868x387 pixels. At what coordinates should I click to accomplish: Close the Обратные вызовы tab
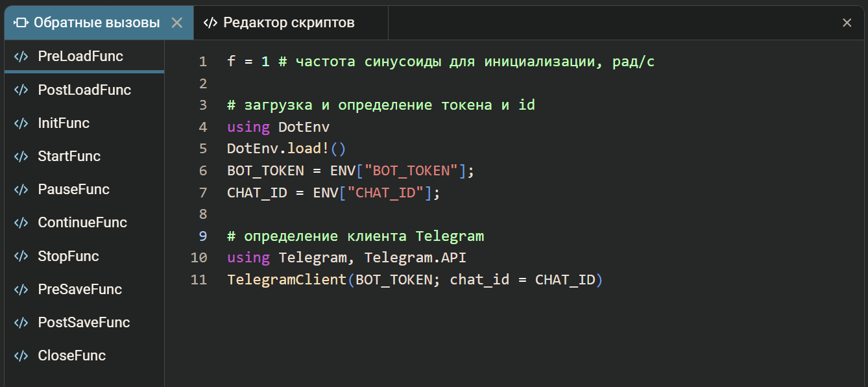[x=176, y=23]
